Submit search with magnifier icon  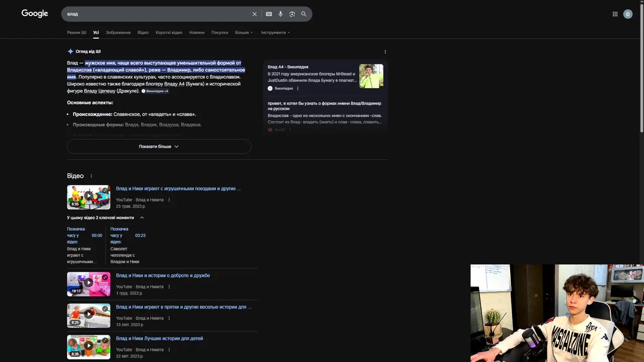[304, 14]
